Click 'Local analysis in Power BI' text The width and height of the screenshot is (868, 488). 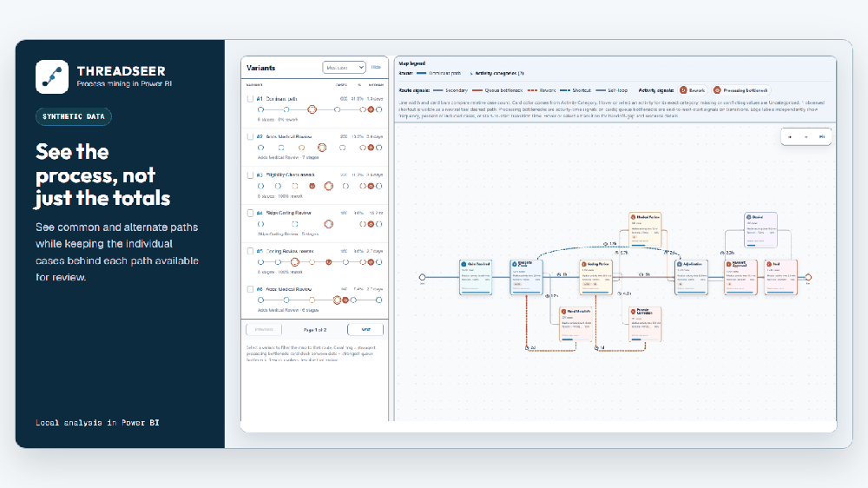click(97, 423)
